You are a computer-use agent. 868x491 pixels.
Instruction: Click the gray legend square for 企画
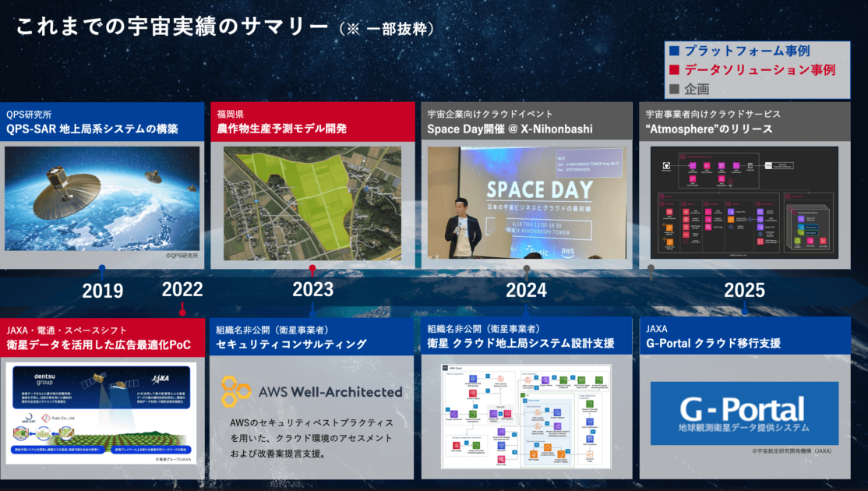point(674,89)
